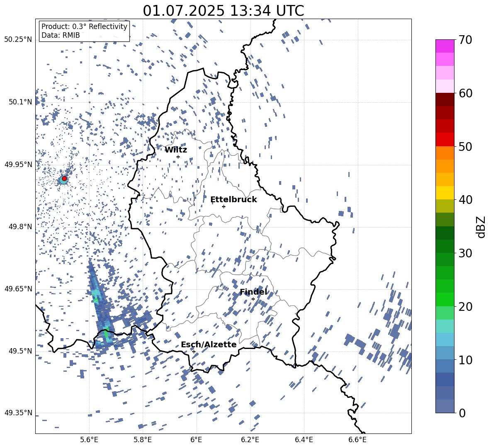
Task: Click the colorbar tick label 50
Action: tap(466, 146)
